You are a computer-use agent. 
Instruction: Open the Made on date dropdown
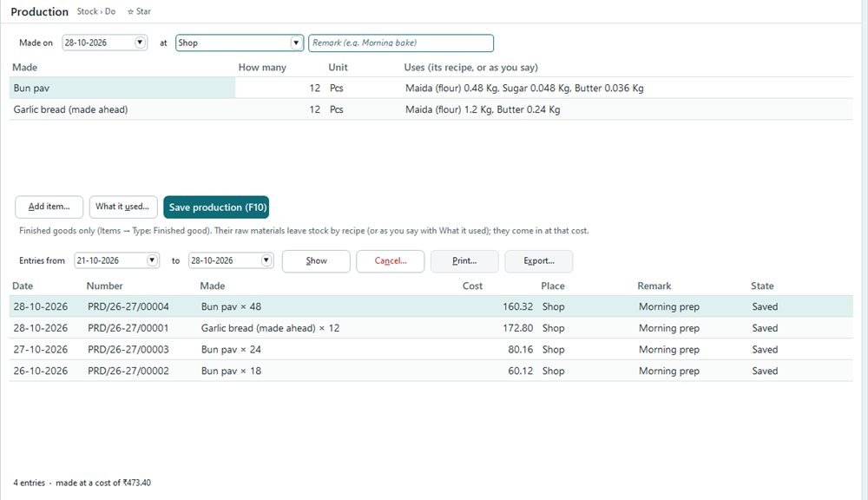pos(140,42)
